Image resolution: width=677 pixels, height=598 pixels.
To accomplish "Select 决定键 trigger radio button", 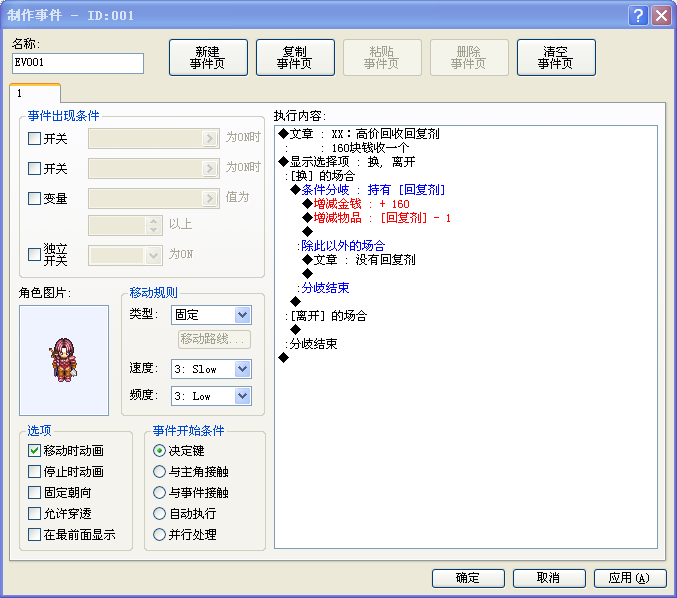I will (x=159, y=451).
